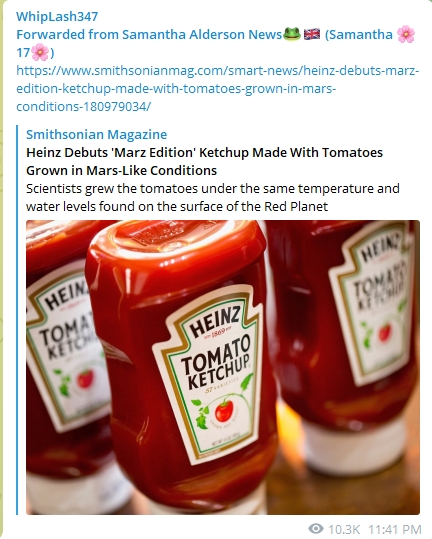Click the 11:41 PM message timestamp
This screenshot has width=432, height=539.
(395, 529)
